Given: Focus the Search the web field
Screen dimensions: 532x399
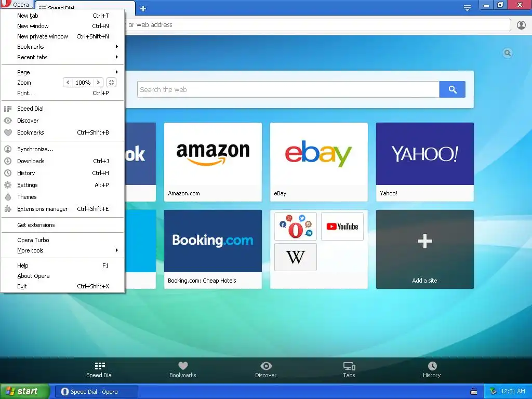Looking at the screenshot, I should pyautogui.click(x=288, y=89).
